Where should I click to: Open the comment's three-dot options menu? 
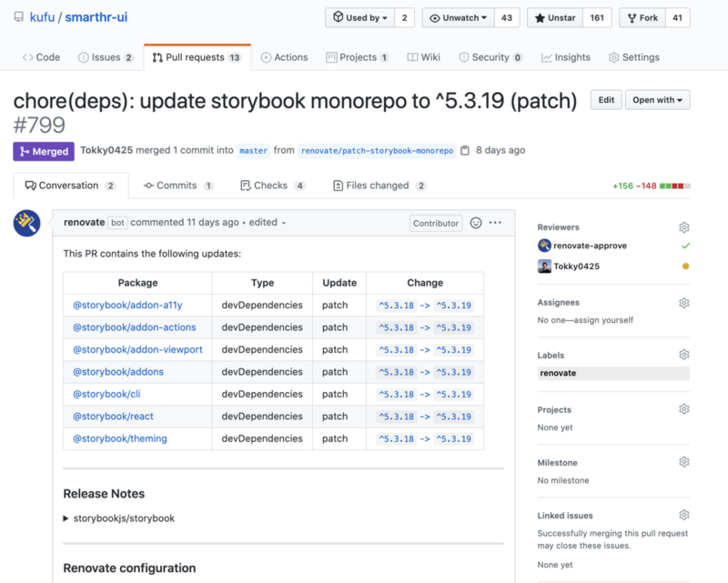495,223
